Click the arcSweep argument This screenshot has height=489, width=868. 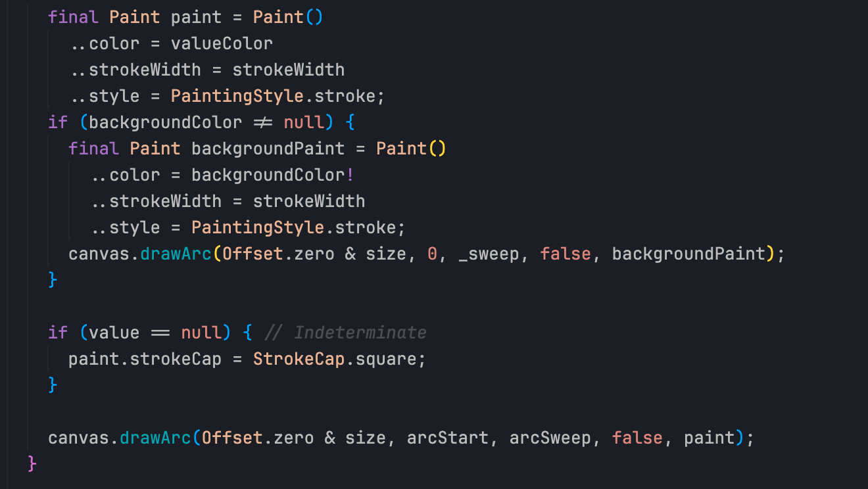point(550,438)
